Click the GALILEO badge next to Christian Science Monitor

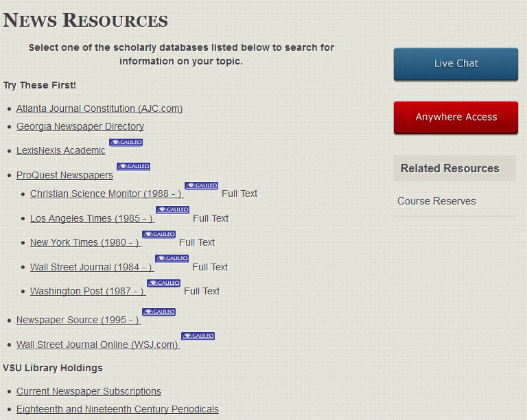tap(201, 185)
